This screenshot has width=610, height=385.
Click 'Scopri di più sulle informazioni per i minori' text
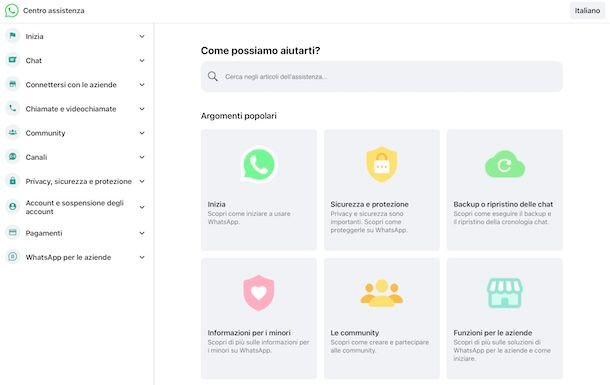click(258, 346)
